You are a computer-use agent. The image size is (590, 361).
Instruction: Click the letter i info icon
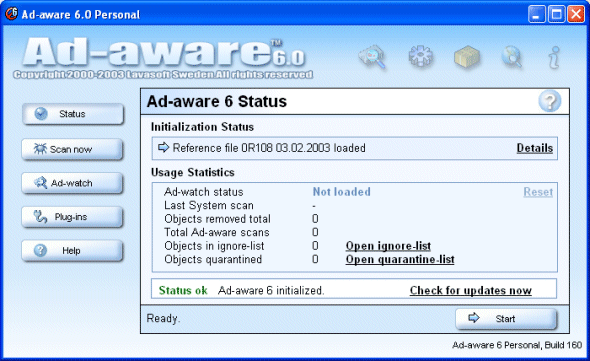(x=554, y=57)
